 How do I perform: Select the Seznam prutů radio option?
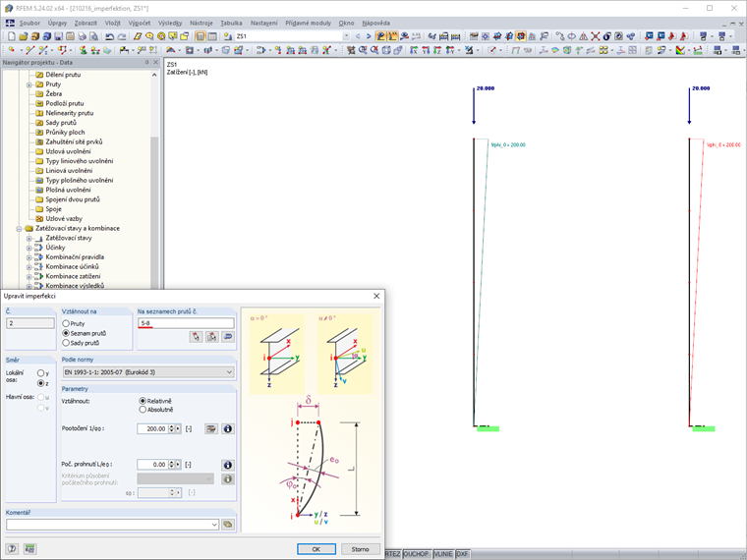pyautogui.click(x=66, y=333)
